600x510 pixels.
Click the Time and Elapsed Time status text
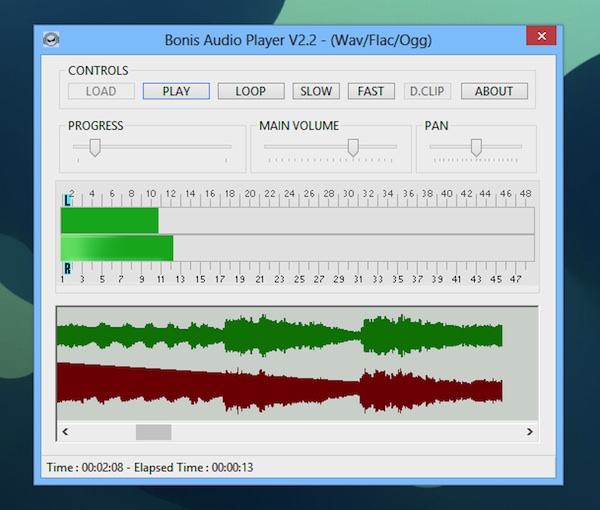click(x=150, y=467)
